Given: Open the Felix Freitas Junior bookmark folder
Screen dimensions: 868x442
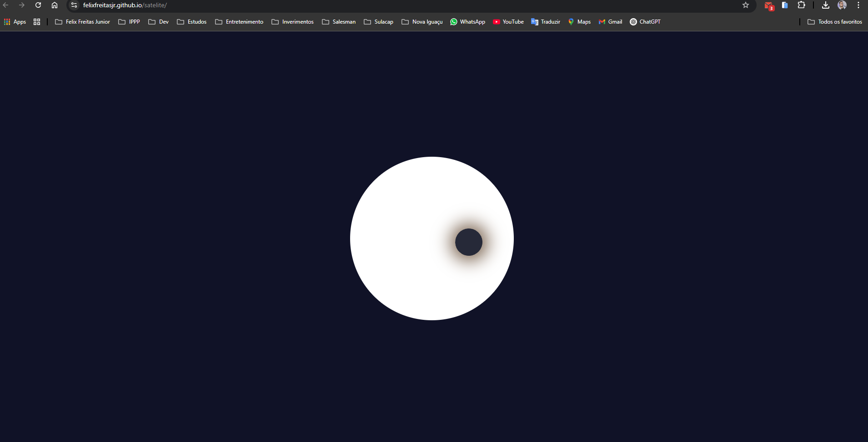Looking at the screenshot, I should [82, 22].
